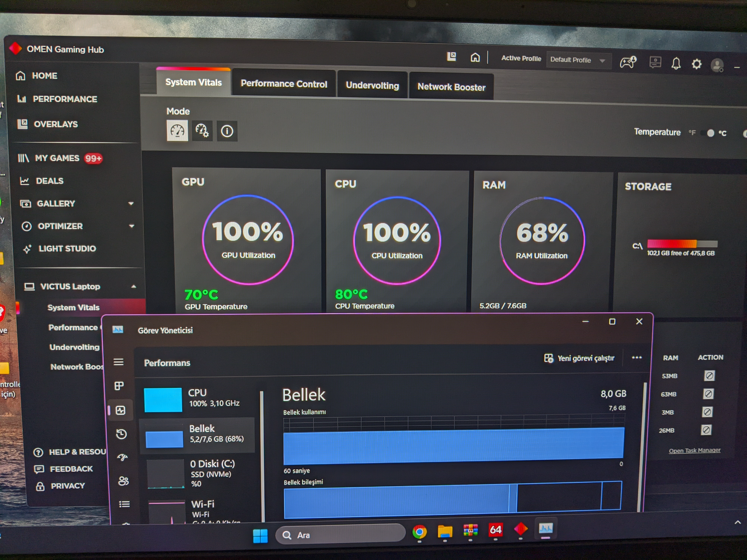Image resolution: width=747 pixels, height=560 pixels.
Task: Click the Ara taskbar search box
Action: (340, 534)
